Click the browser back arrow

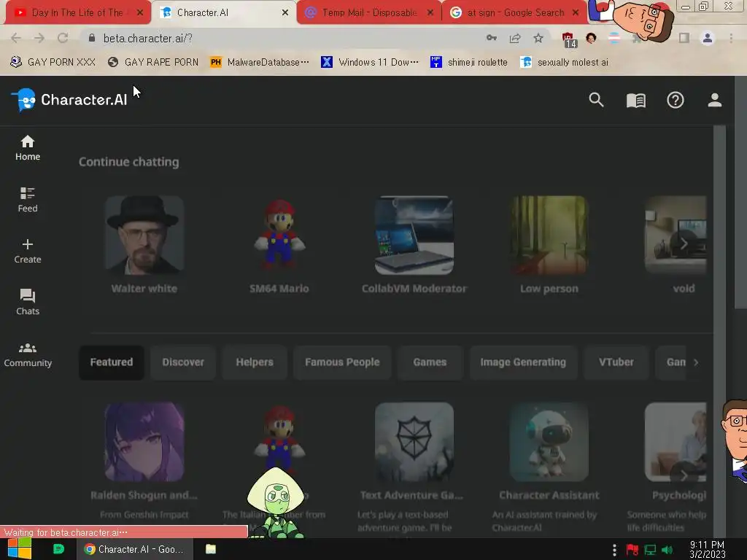(x=16, y=38)
